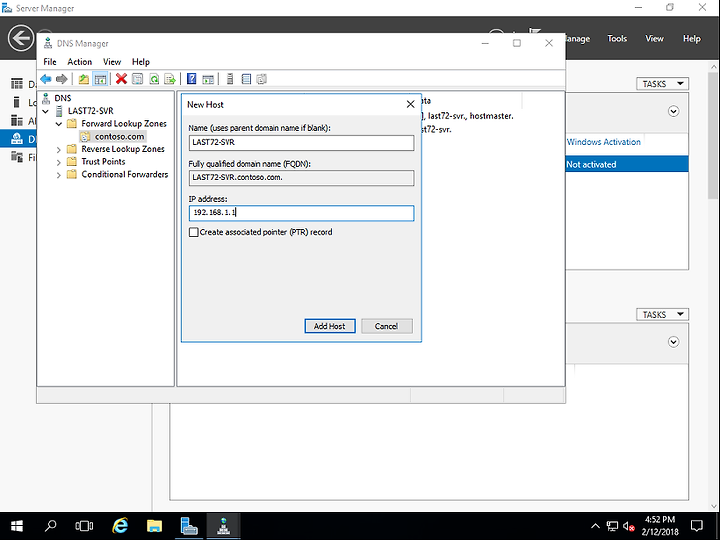Select the contoso.com zone in tree

click(x=119, y=137)
